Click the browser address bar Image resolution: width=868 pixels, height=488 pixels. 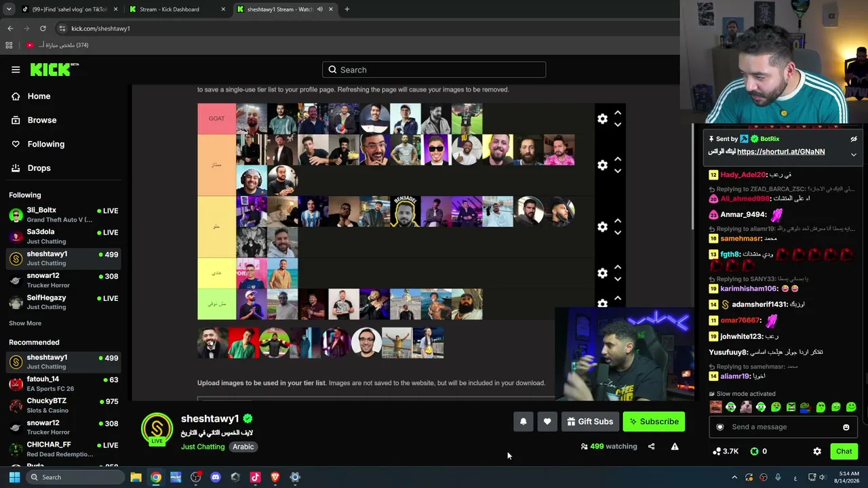366,28
